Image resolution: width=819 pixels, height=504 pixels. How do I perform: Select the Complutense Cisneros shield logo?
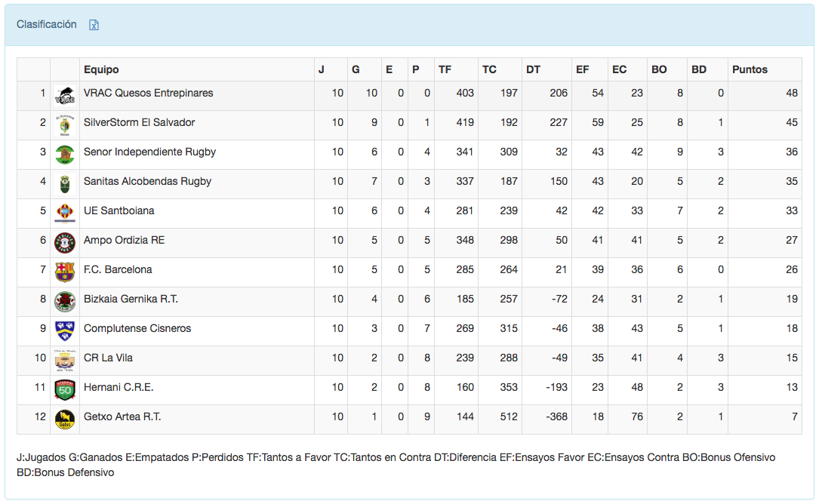pos(65,330)
